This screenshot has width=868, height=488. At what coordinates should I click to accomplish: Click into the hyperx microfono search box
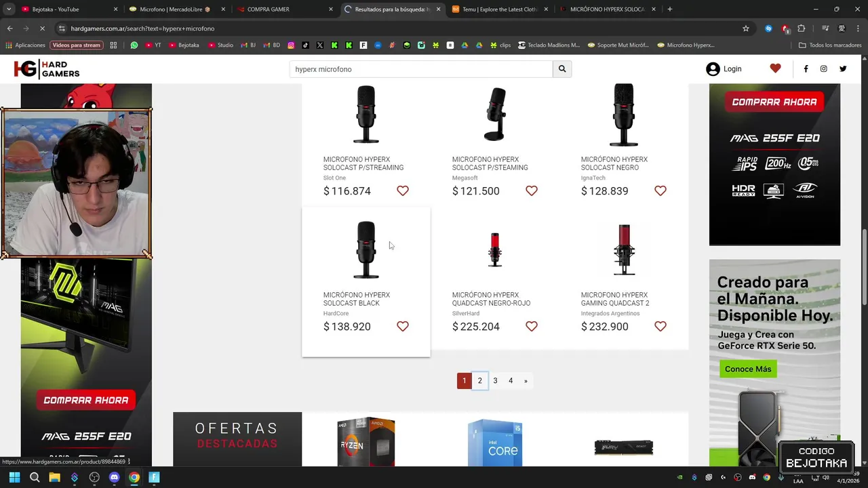pos(421,69)
